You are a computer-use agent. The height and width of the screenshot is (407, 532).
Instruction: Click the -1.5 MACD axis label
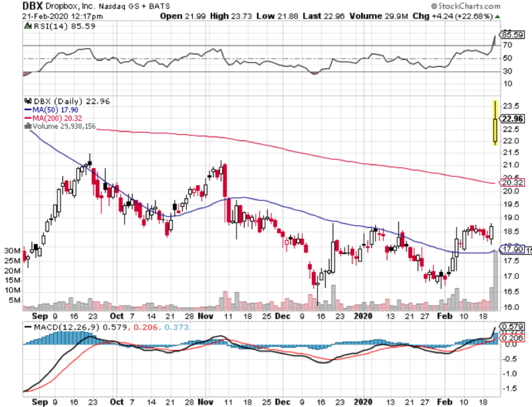[x=510, y=388]
